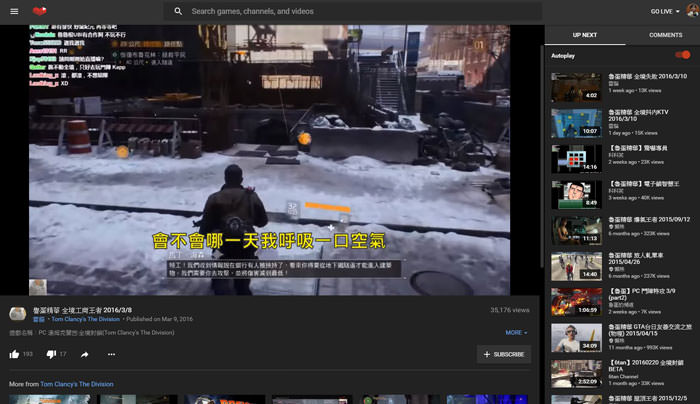Click the channel avatar beside video title
Viewport: 700px width, 404px height.
[x=17, y=314]
